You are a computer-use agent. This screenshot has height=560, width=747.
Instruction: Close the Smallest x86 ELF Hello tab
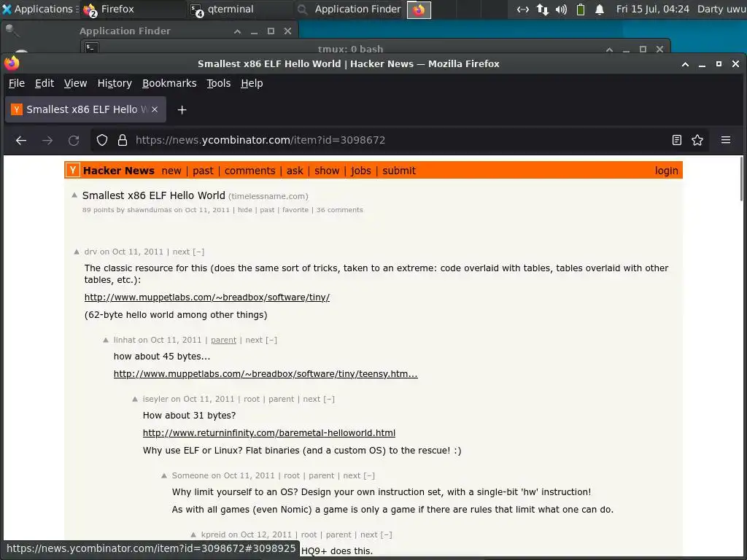tap(155, 109)
